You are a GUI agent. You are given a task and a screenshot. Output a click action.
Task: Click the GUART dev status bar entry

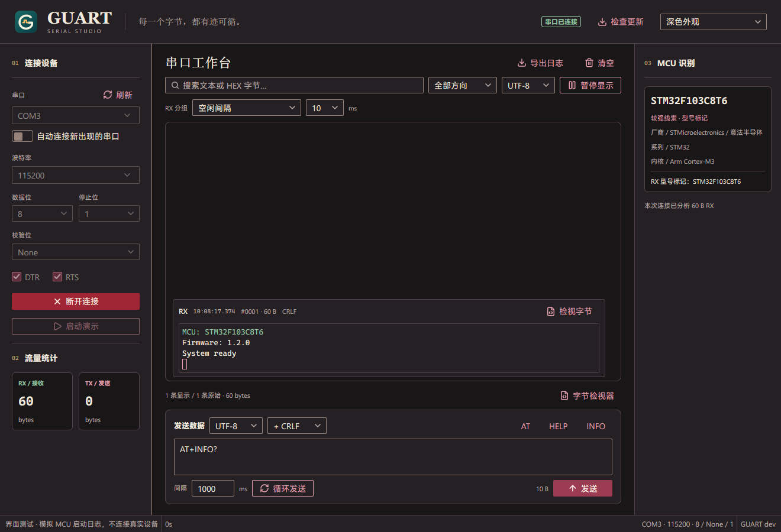coord(758,524)
